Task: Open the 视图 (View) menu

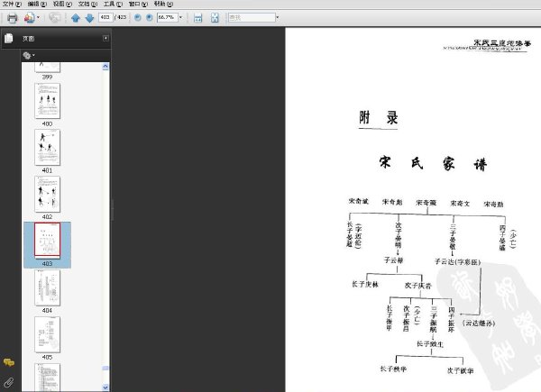Action: pyautogui.click(x=62, y=4)
